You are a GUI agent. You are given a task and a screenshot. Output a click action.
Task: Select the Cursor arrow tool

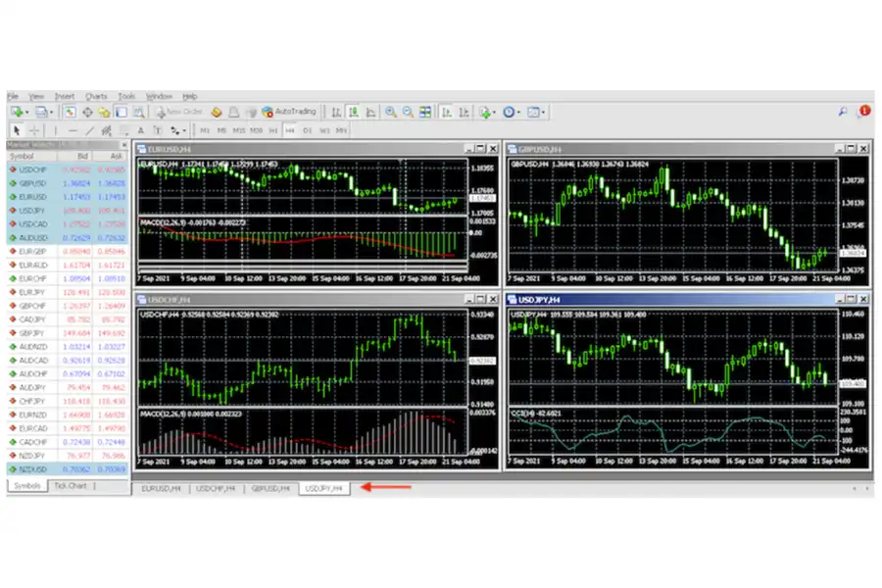pyautogui.click(x=17, y=130)
